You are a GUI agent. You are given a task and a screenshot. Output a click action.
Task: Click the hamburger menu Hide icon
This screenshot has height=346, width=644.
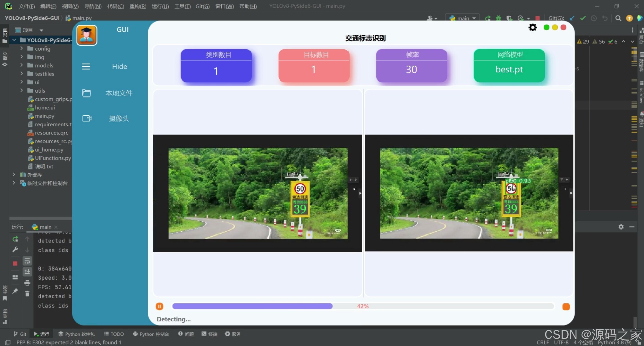[86, 67]
